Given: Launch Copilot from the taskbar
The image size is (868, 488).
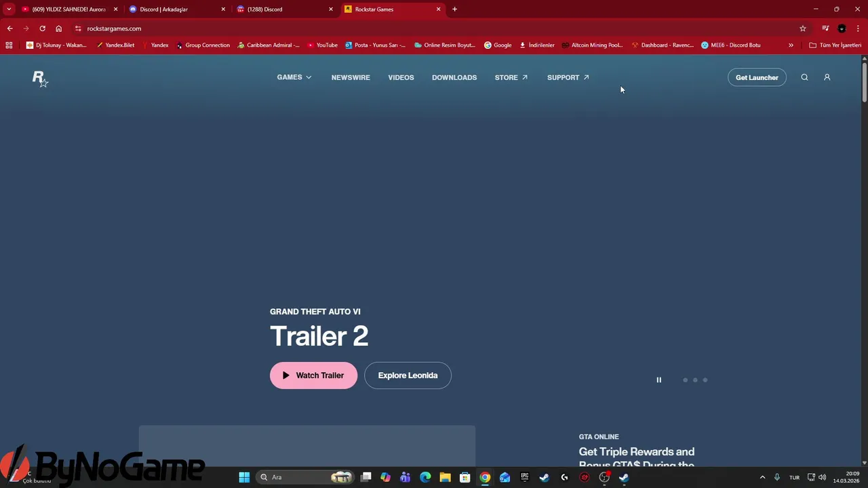Looking at the screenshot, I should (x=385, y=477).
